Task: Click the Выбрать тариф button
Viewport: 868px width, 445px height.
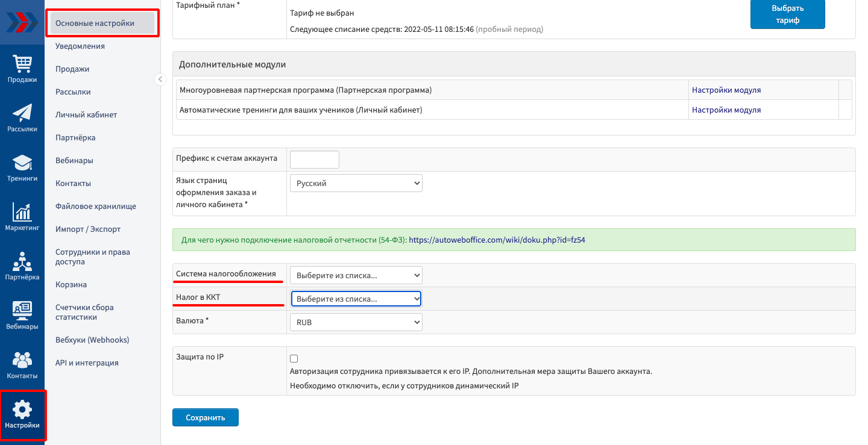Action: tap(787, 14)
